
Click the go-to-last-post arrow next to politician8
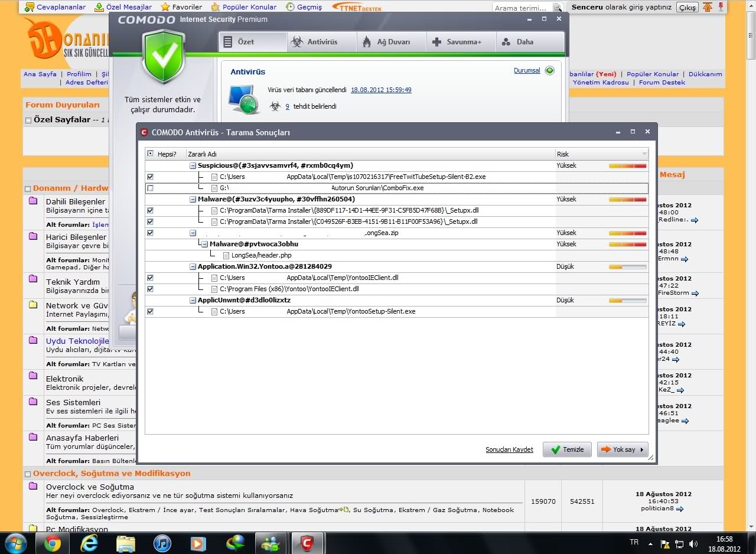click(680, 509)
